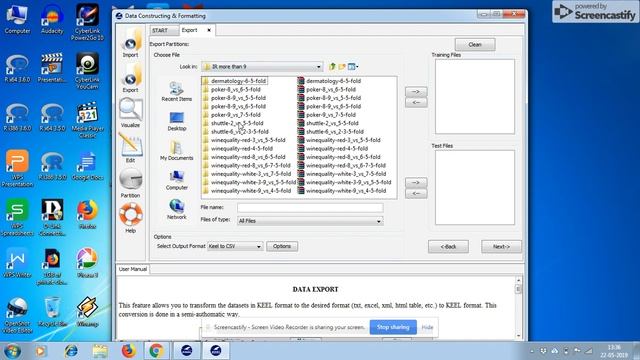Open OpenShot Video Editor desktop icon
This screenshot has width=640, height=360.
click(x=17, y=314)
